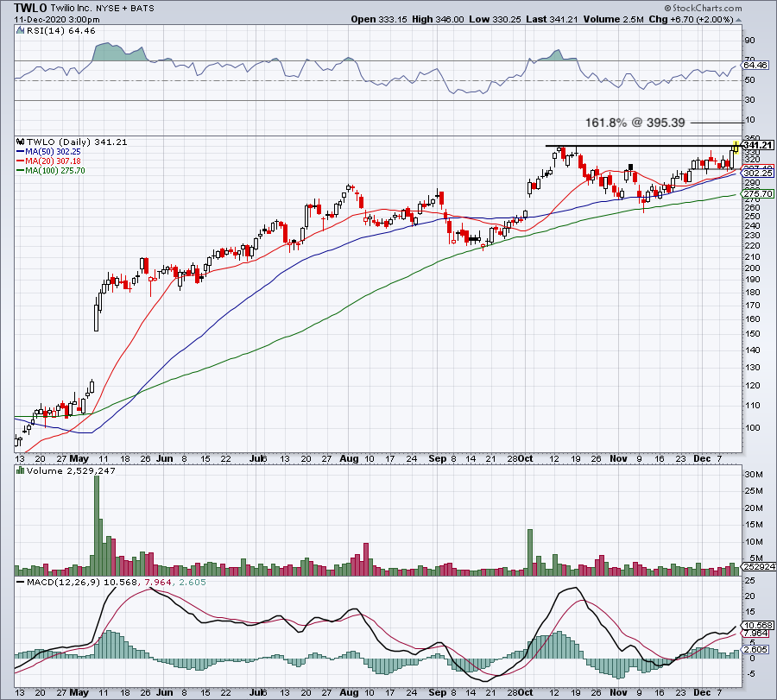Click the Nov label under the price panel

pos(618,458)
